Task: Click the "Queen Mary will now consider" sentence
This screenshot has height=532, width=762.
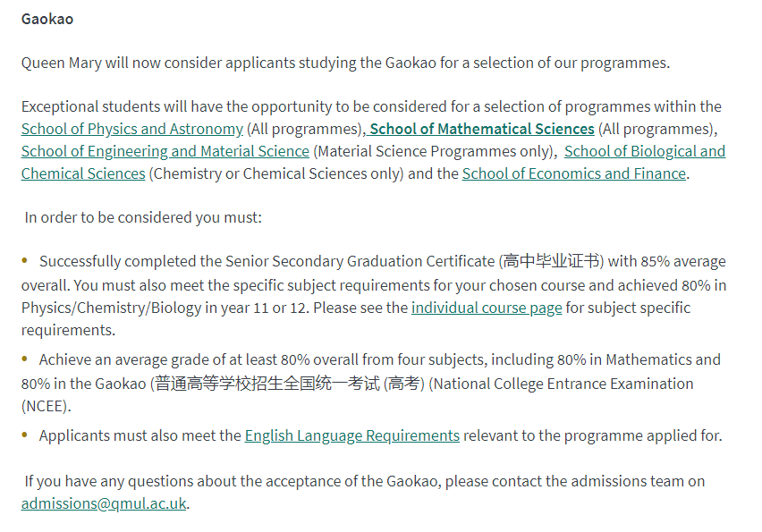Action: coord(345,63)
